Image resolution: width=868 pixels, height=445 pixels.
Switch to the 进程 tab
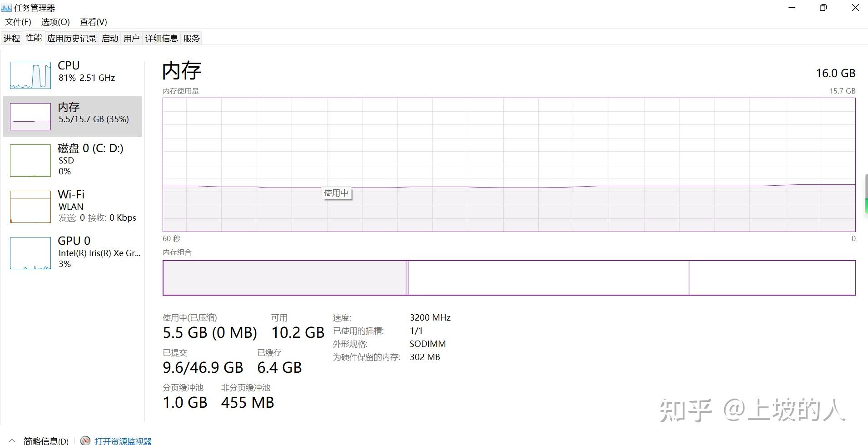[x=11, y=38]
